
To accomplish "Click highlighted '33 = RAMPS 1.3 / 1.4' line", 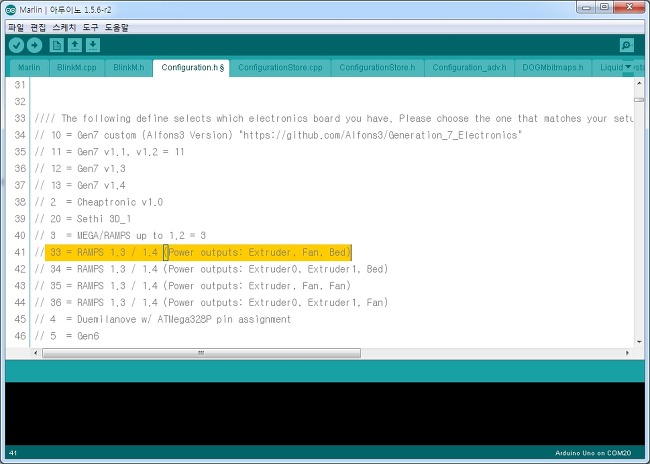I will pos(198,252).
